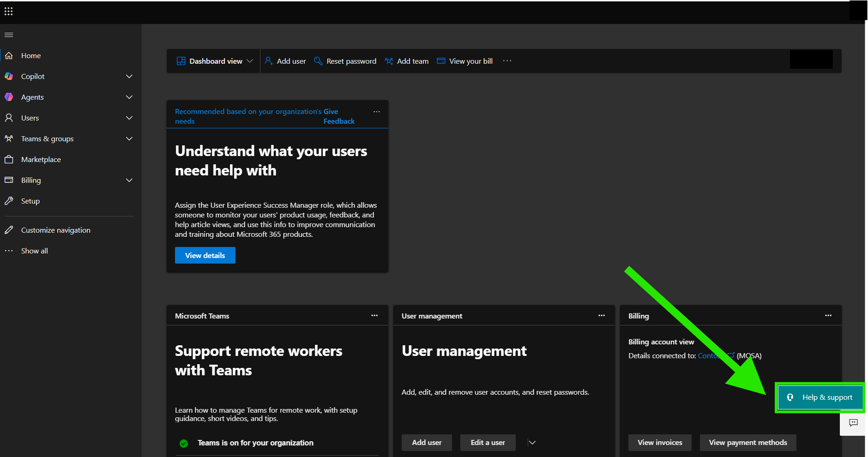Click the View invoices button
Viewport: 868px width, 457px height.
tap(660, 443)
